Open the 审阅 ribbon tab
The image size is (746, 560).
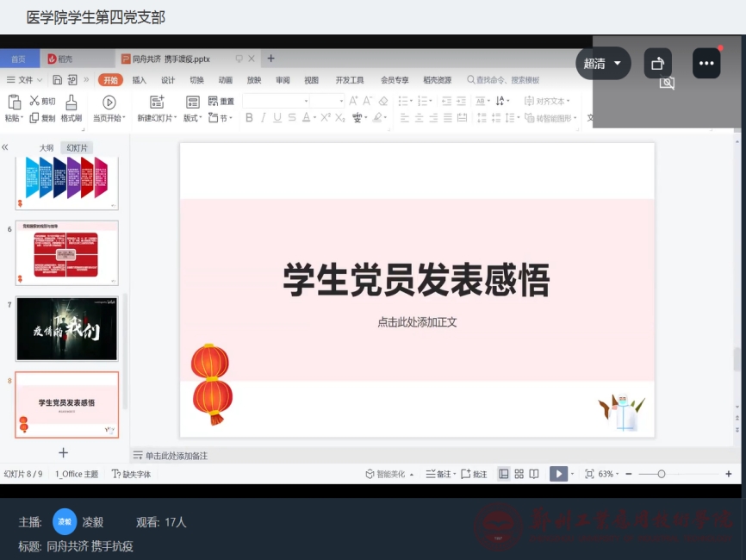point(283,80)
